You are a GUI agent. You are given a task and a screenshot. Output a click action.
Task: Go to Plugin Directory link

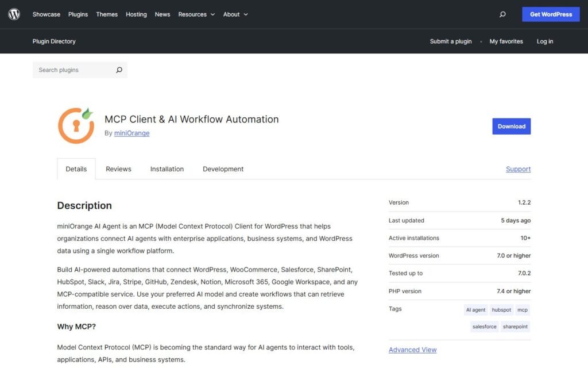click(x=54, y=41)
